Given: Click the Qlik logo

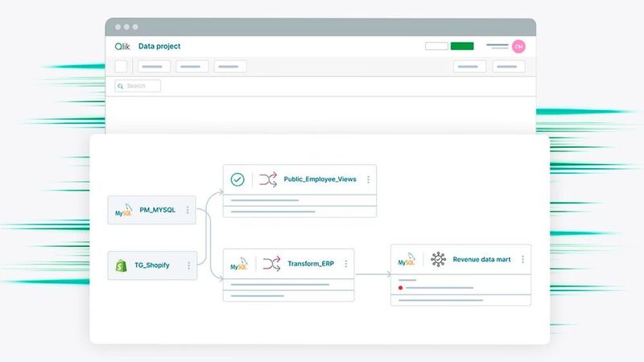Looking at the screenshot, I should [x=122, y=47].
